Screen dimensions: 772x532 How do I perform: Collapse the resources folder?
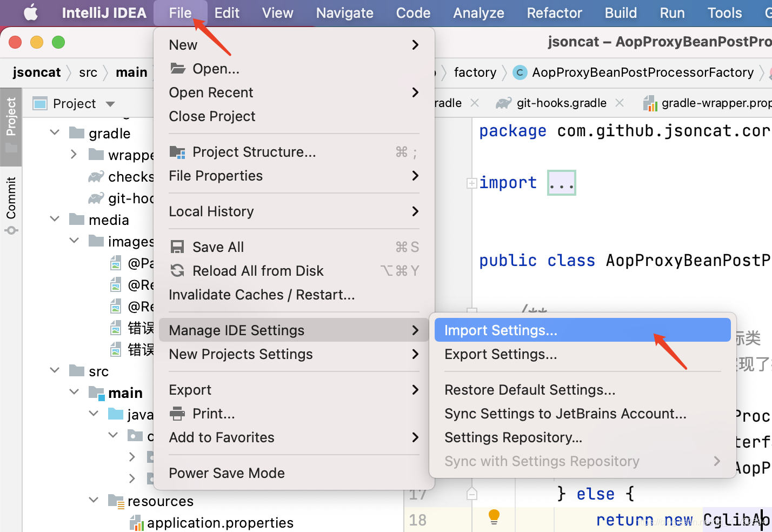coord(94,500)
